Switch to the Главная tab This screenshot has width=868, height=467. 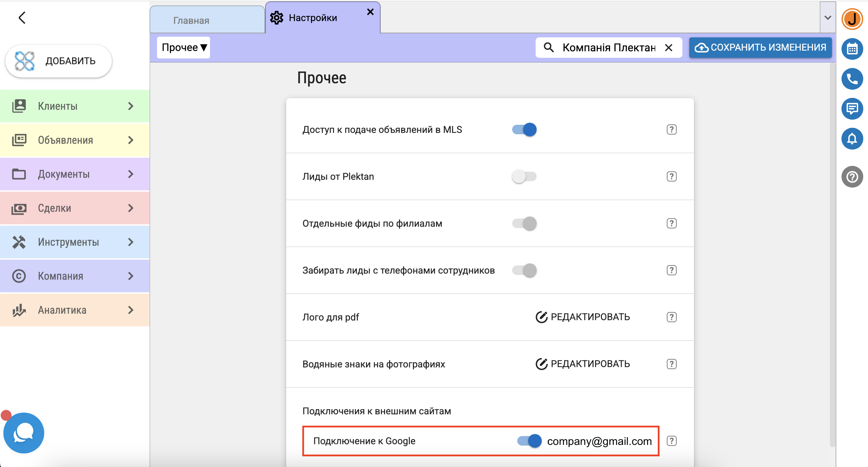(191, 20)
